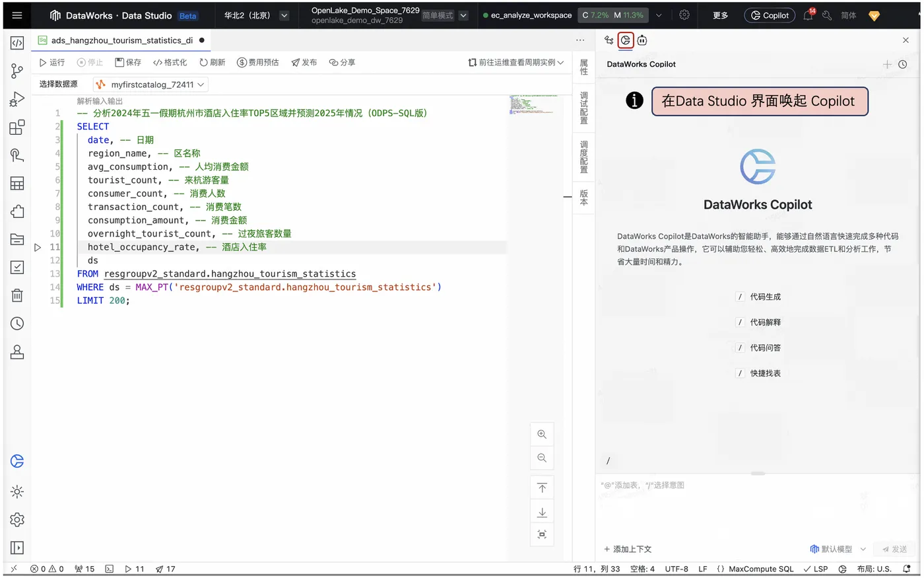Image resolution: width=924 pixels, height=578 pixels.
Task: Open the user account sidebar icon
Action: (18, 352)
